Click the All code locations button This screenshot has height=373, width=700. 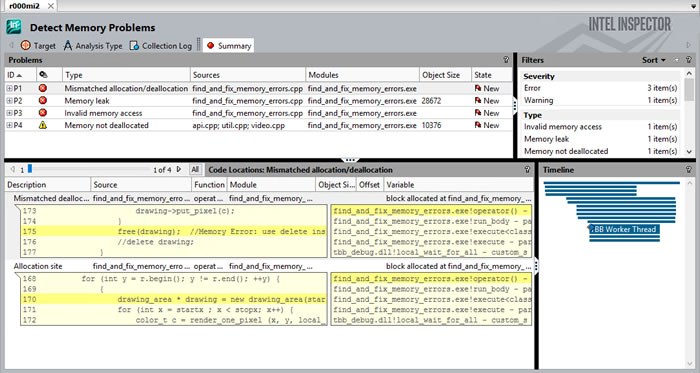point(195,170)
